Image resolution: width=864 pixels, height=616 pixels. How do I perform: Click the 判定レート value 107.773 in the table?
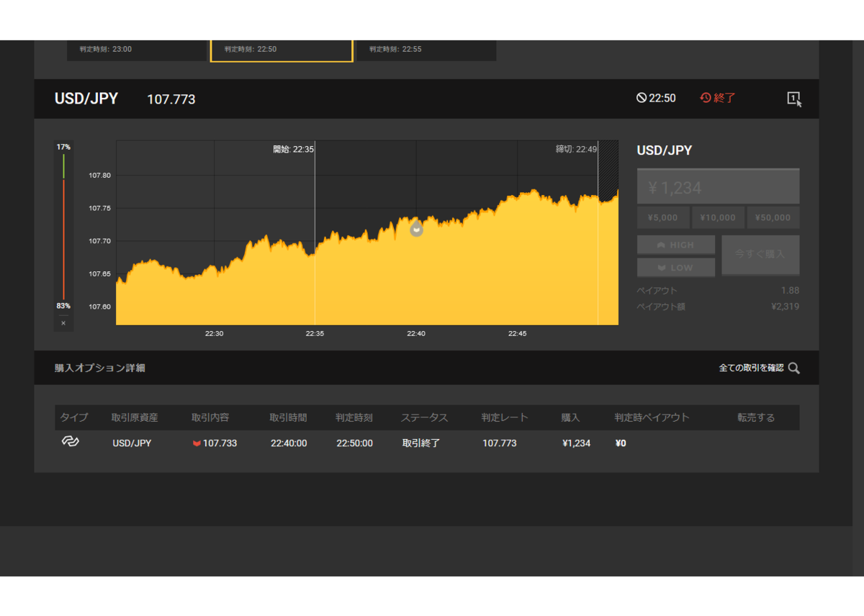[x=500, y=443]
